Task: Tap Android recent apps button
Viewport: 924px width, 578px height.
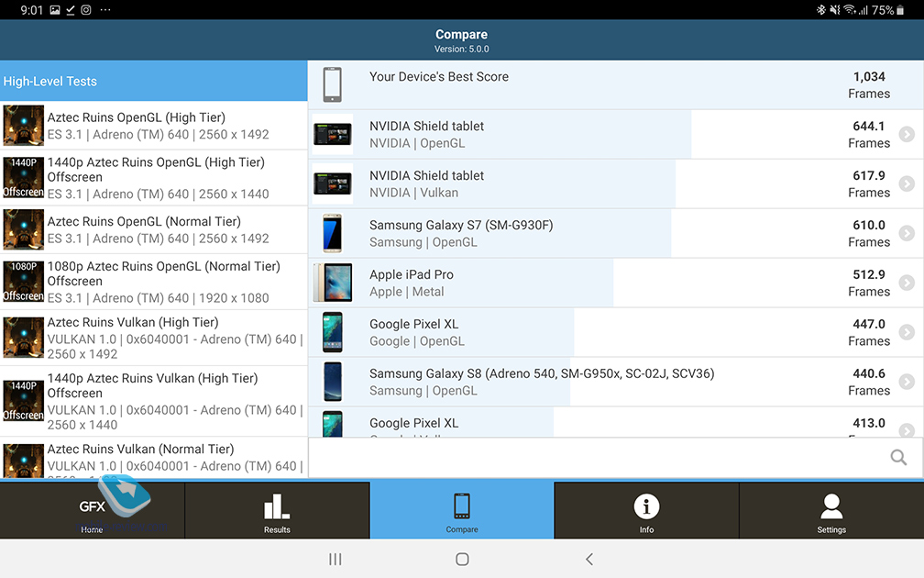Action: pos(335,559)
